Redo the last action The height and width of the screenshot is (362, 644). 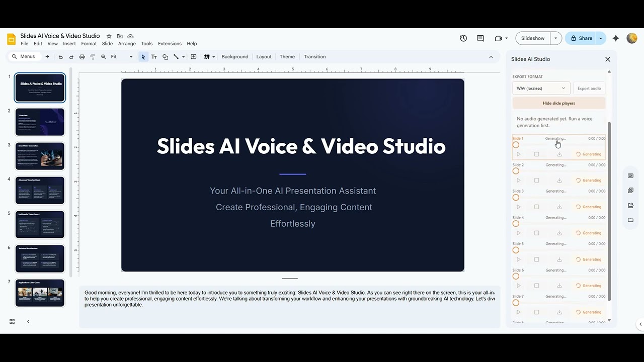tap(71, 57)
